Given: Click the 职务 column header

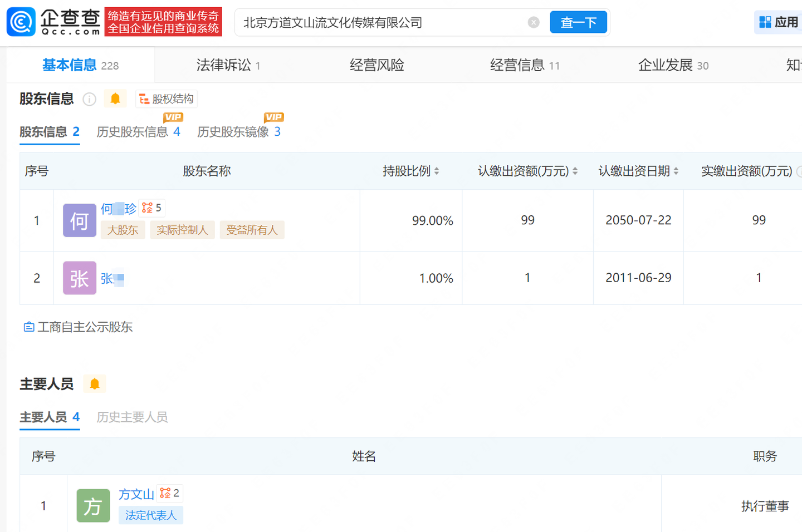Looking at the screenshot, I should 765,456.
